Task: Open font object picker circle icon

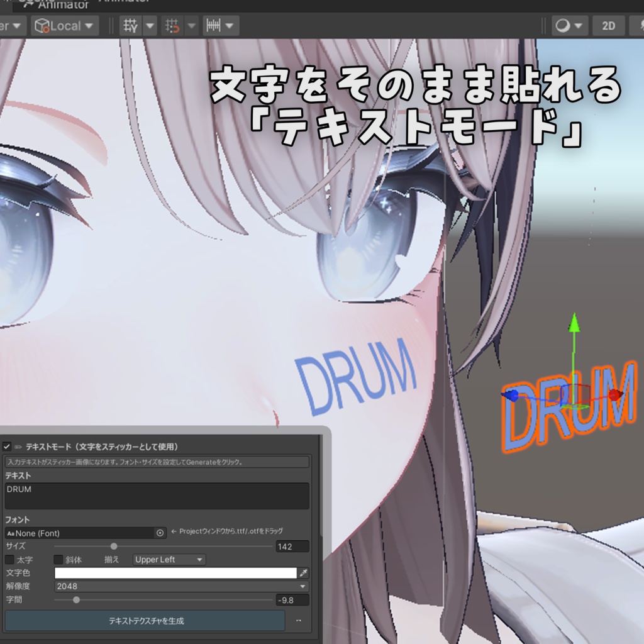Action: pos(160,533)
